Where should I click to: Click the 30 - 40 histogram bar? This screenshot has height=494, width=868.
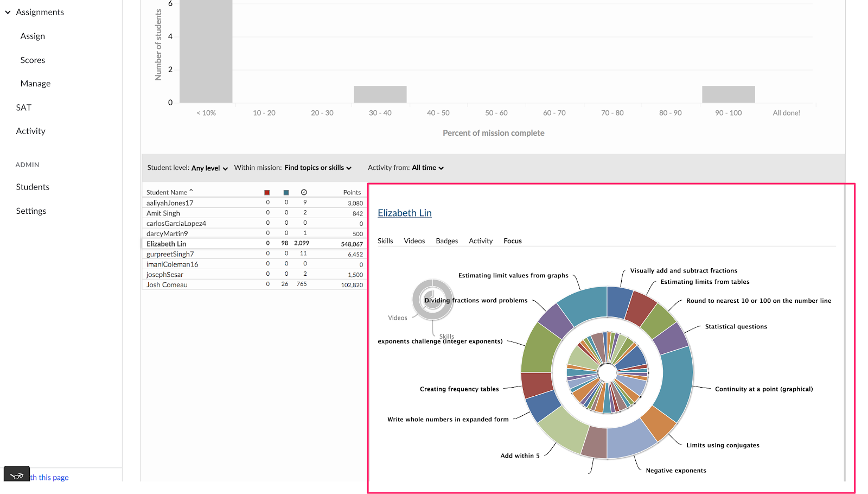(x=380, y=94)
